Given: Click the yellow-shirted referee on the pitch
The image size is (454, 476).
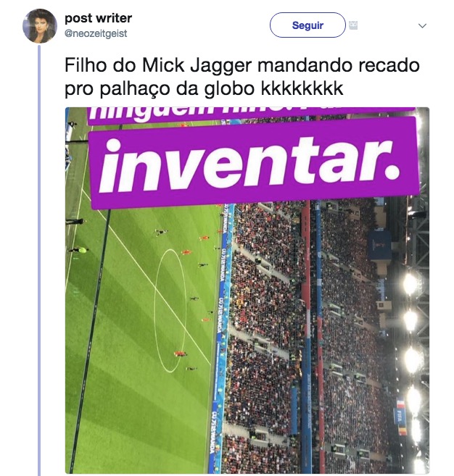Looking at the screenshot, I should click(81, 250).
